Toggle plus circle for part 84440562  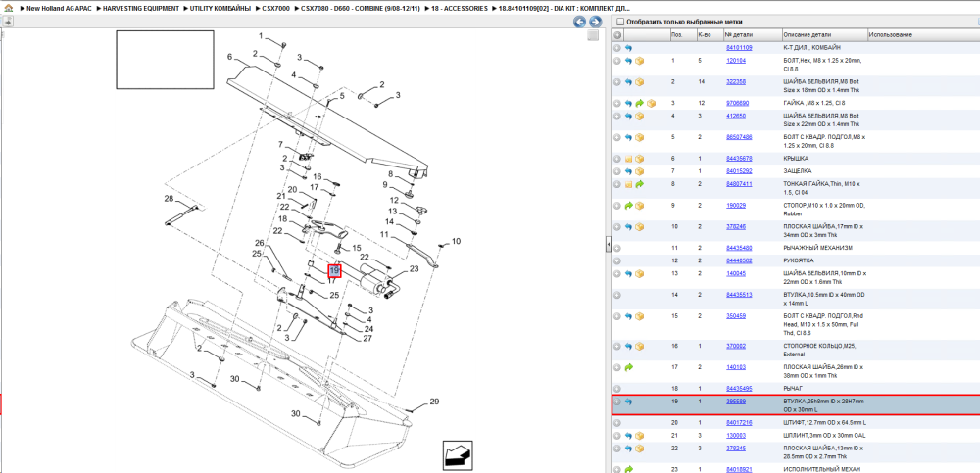click(x=617, y=260)
